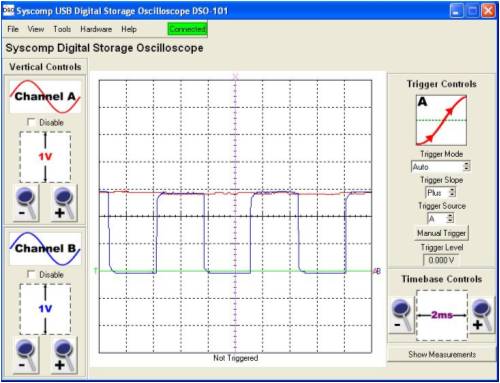Click the Manual Trigger button

[x=441, y=233]
